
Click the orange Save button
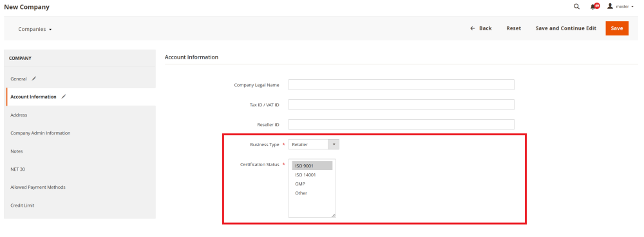click(617, 28)
